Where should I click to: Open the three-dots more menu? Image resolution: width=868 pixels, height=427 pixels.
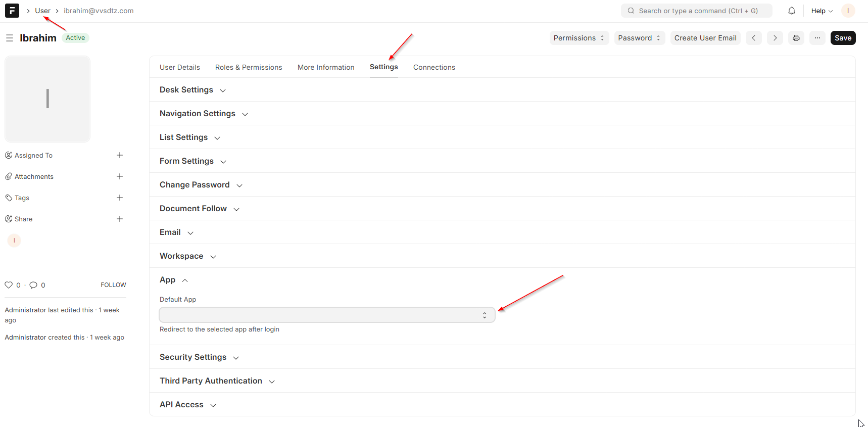[x=817, y=38]
